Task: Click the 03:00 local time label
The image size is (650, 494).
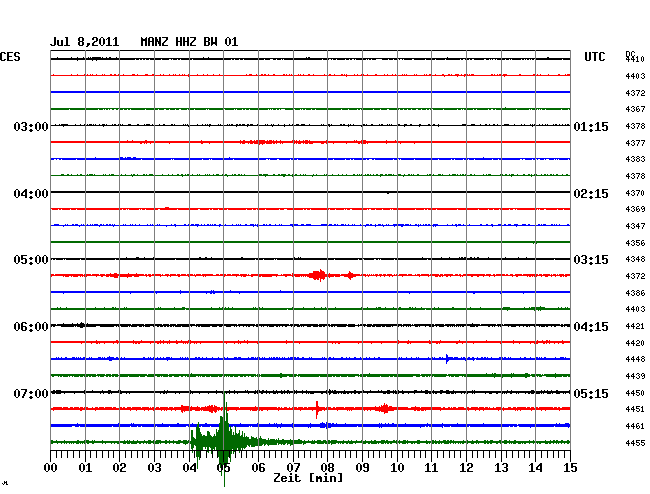Action: 31,127
